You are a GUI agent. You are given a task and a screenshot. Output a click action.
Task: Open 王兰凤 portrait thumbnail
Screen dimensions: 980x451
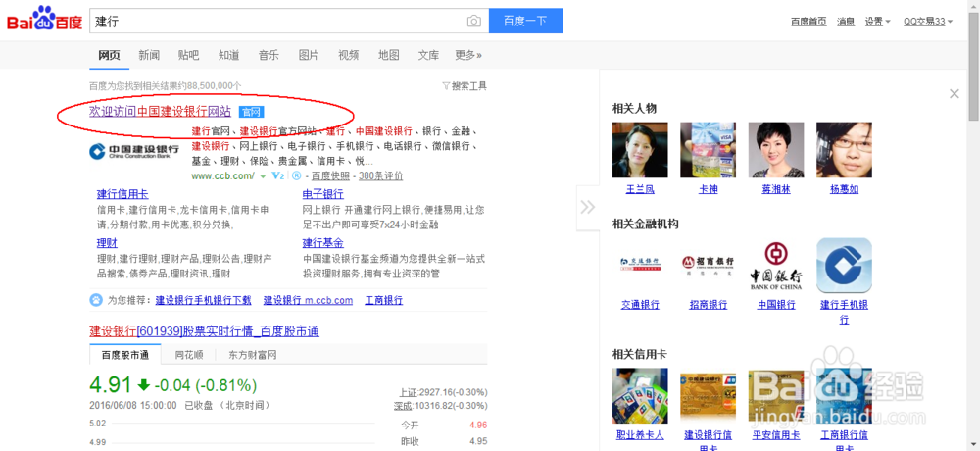640,150
